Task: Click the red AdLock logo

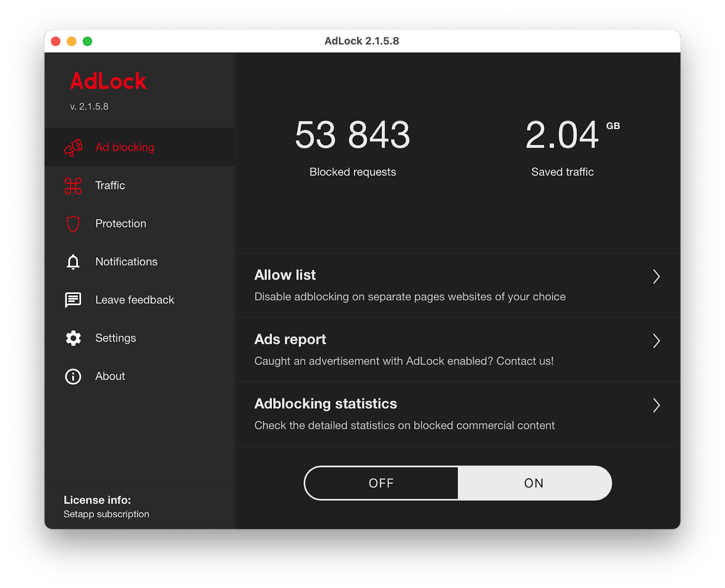Action: point(108,82)
